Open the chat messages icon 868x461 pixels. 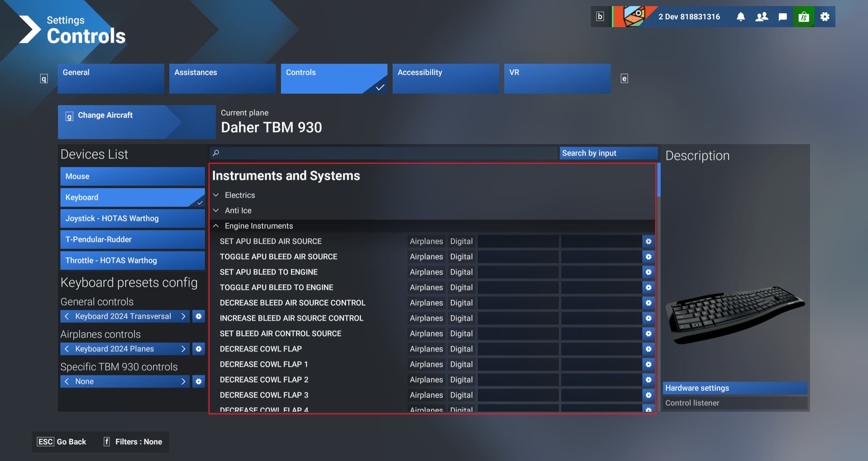point(783,16)
